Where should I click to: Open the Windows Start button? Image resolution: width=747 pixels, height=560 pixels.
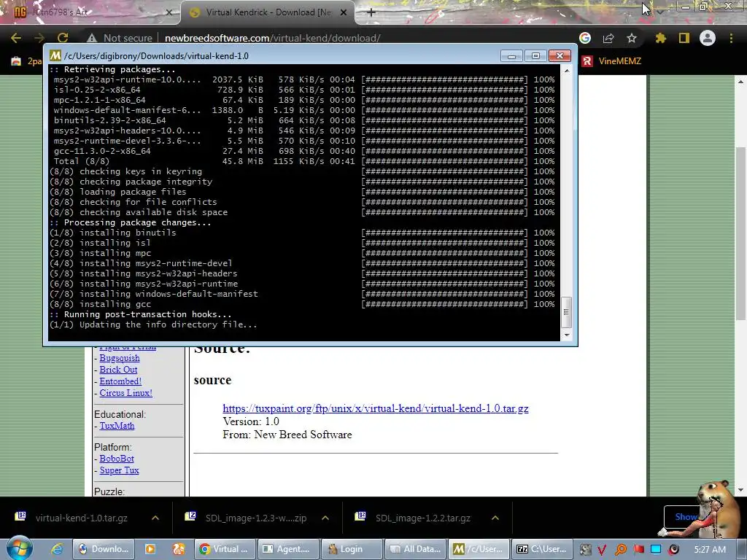pos(19,548)
